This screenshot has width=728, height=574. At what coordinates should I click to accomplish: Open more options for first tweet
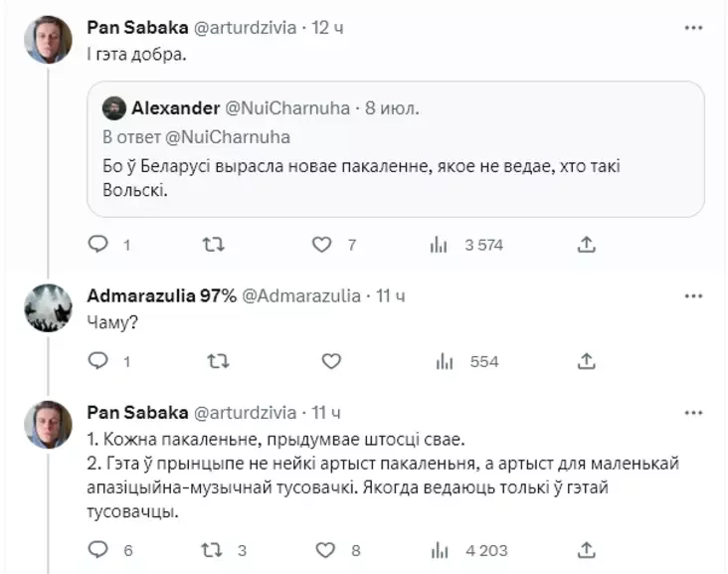tap(693, 28)
